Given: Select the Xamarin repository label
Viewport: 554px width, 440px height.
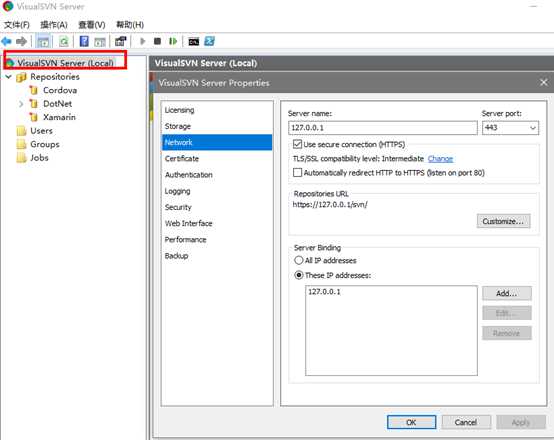Looking at the screenshot, I should [59, 117].
